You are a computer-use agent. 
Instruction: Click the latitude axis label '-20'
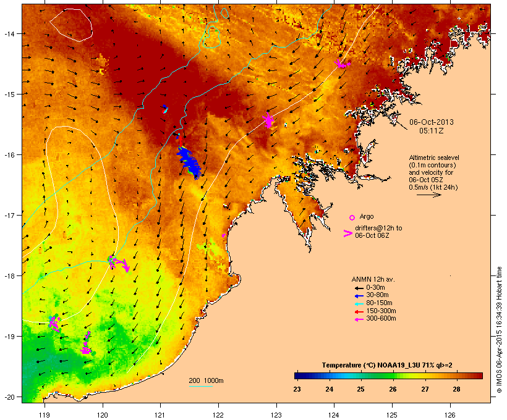coord(9,397)
